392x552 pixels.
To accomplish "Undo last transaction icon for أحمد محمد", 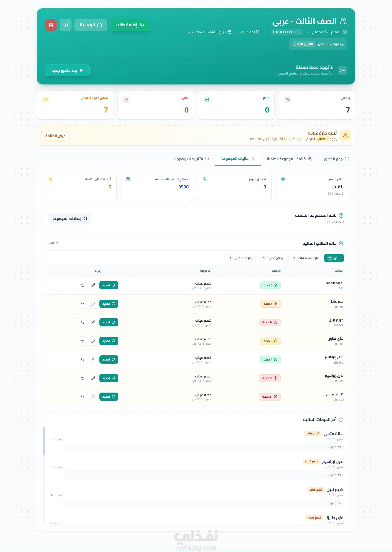I will tap(82, 285).
